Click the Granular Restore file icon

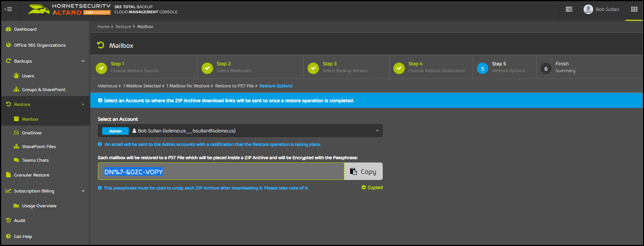(8, 175)
